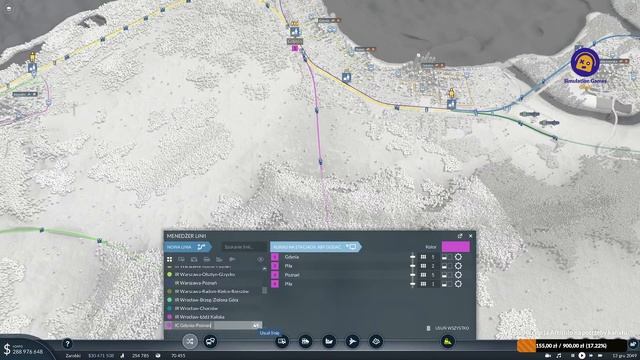Click the Nowa linia button

[187, 247]
